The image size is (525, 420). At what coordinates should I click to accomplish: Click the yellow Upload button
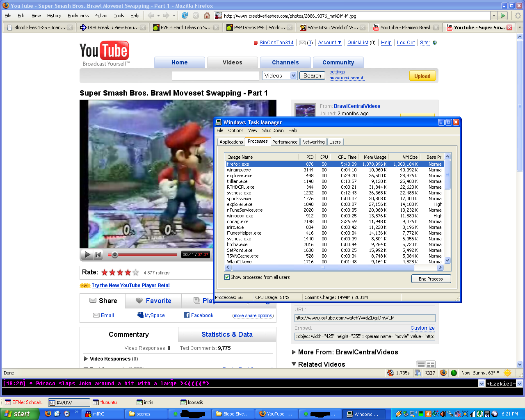[x=422, y=76]
